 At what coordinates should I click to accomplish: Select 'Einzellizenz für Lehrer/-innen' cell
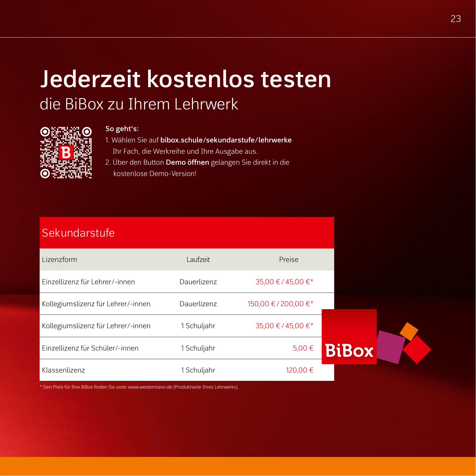tap(88, 282)
